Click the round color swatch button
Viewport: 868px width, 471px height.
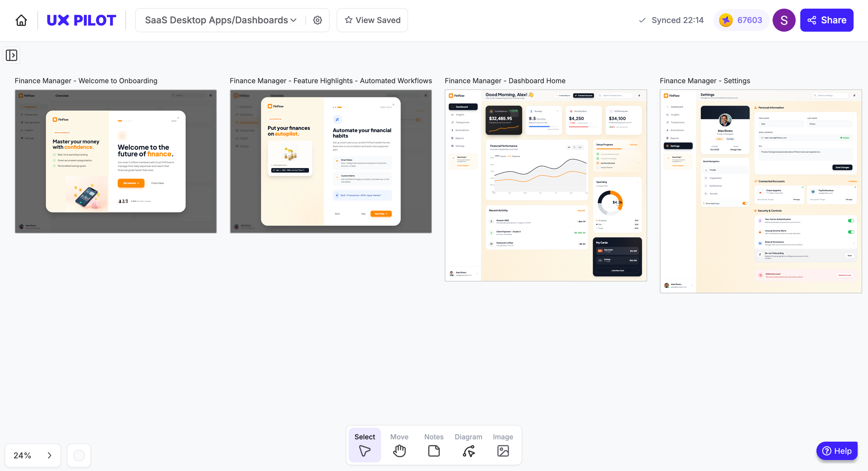tap(79, 455)
